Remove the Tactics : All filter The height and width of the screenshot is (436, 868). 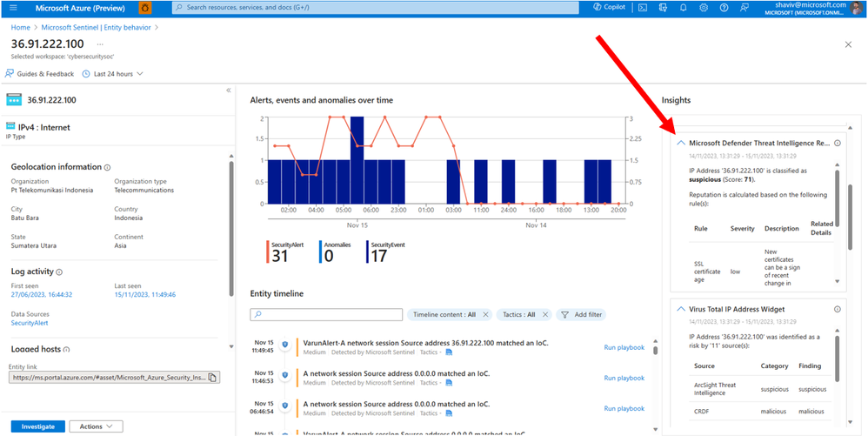545,315
